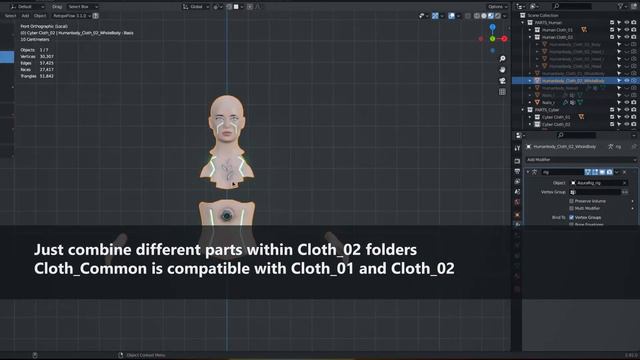Image resolution: width=640 pixels, height=360 pixels.
Task: Open the Add Modifier dropdown
Action: click(x=581, y=160)
